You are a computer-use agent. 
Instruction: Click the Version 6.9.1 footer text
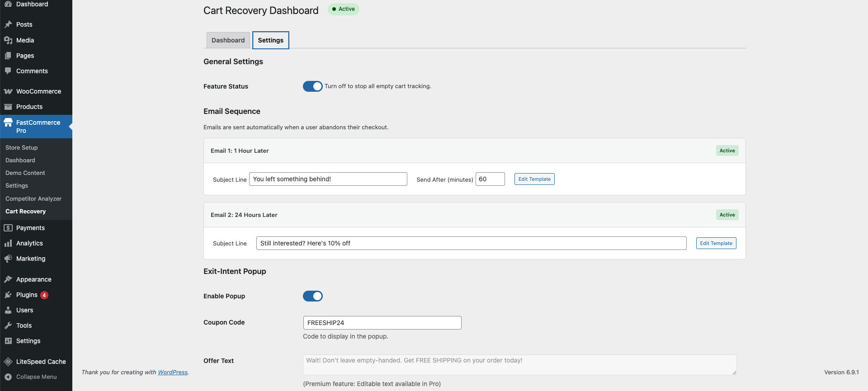pyautogui.click(x=841, y=372)
